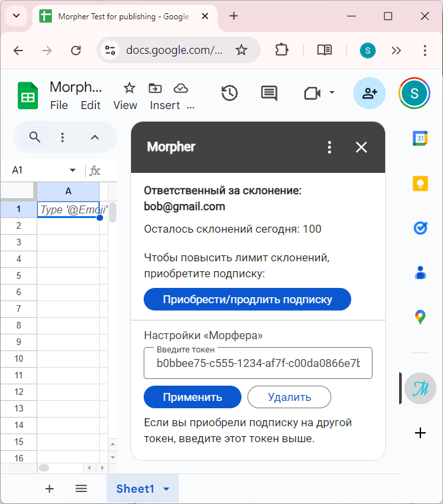Check the cloud save status icon

181,88
